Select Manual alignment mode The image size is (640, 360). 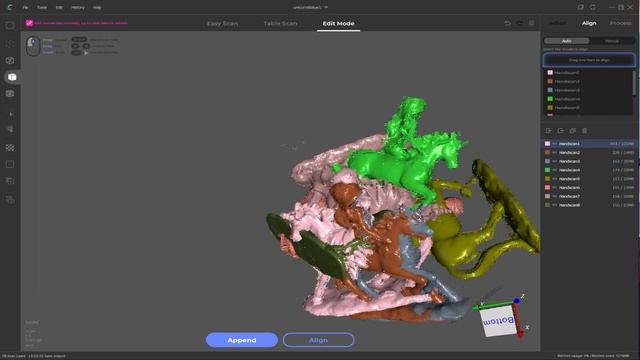(x=612, y=41)
